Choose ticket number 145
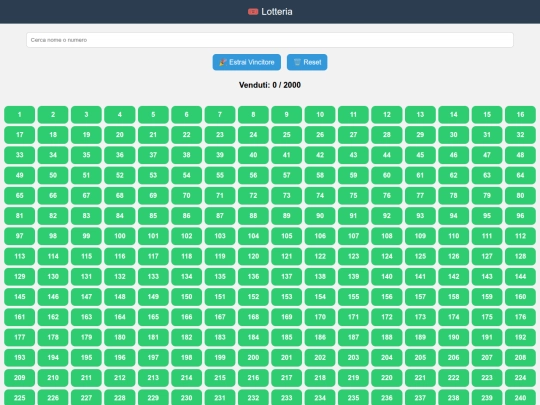540x405 pixels. pos(20,297)
